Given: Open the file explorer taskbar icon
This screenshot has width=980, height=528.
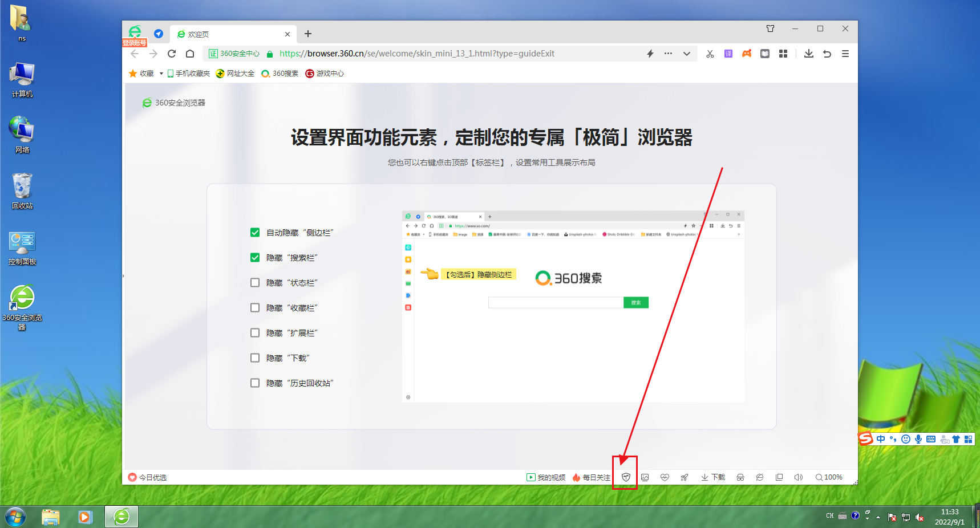Looking at the screenshot, I should point(51,517).
